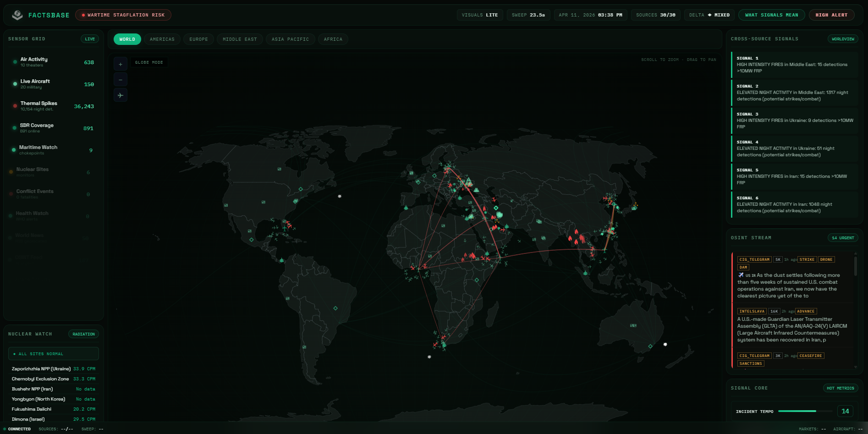Screen dimensions: 868x434
Task: Open the Visuals Lite selector
Action: (x=479, y=15)
